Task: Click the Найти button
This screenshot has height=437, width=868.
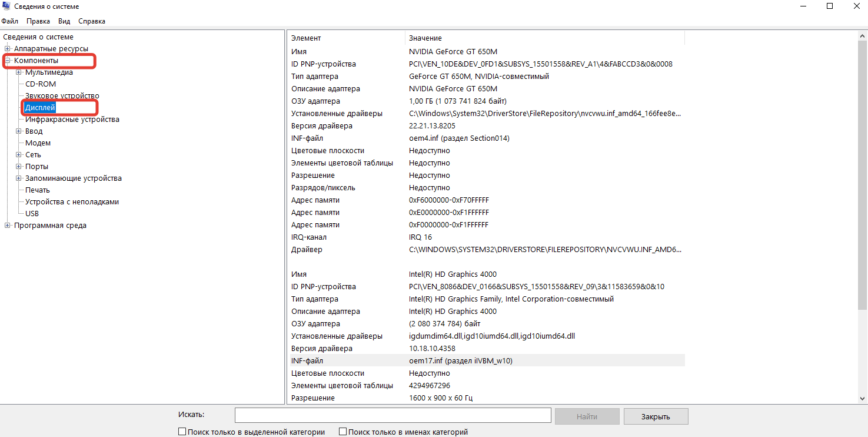Action: (x=587, y=416)
